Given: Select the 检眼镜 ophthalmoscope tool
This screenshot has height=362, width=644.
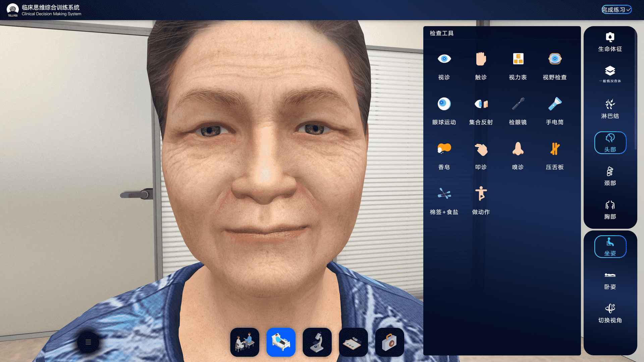Looking at the screenshot, I should coord(518,111).
